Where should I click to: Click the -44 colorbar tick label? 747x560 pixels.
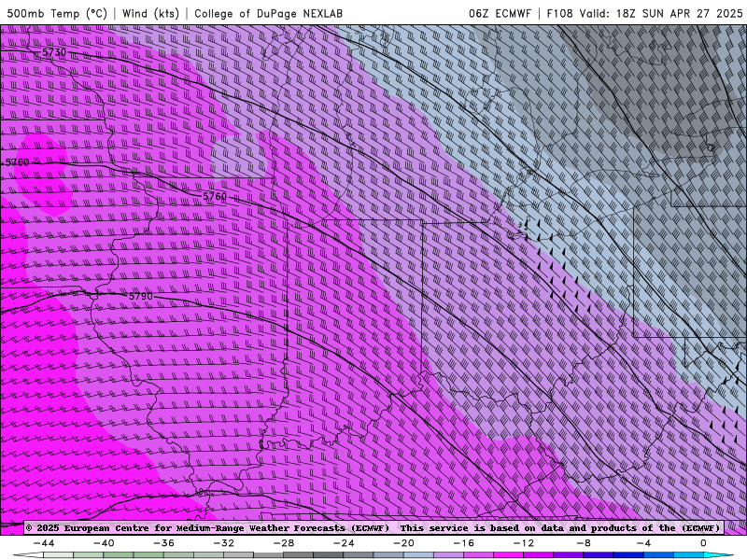pos(44,543)
